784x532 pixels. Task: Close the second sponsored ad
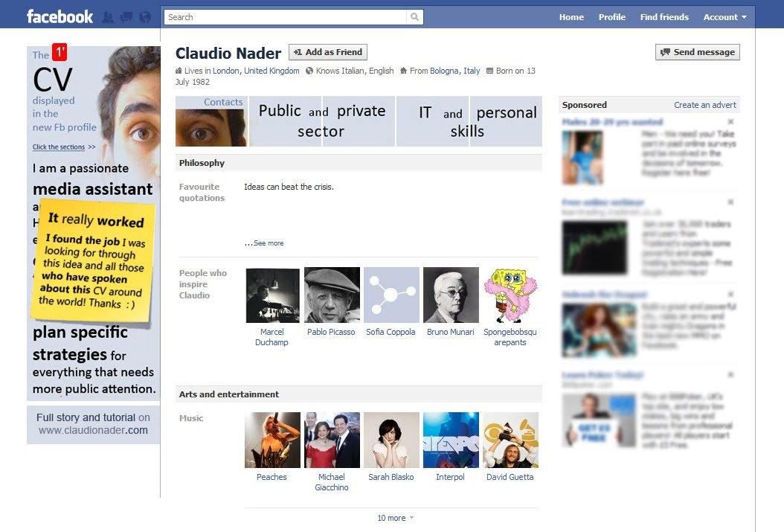730,202
